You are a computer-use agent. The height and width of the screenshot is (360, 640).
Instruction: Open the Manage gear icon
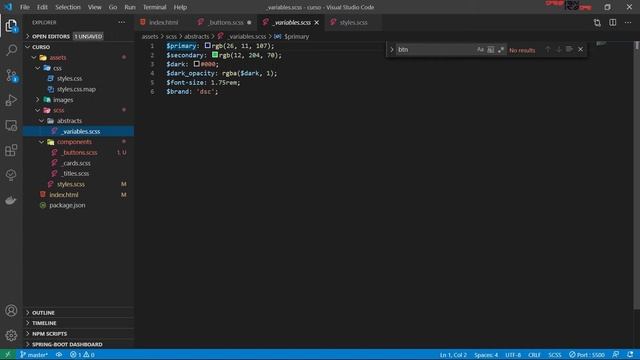click(11, 336)
